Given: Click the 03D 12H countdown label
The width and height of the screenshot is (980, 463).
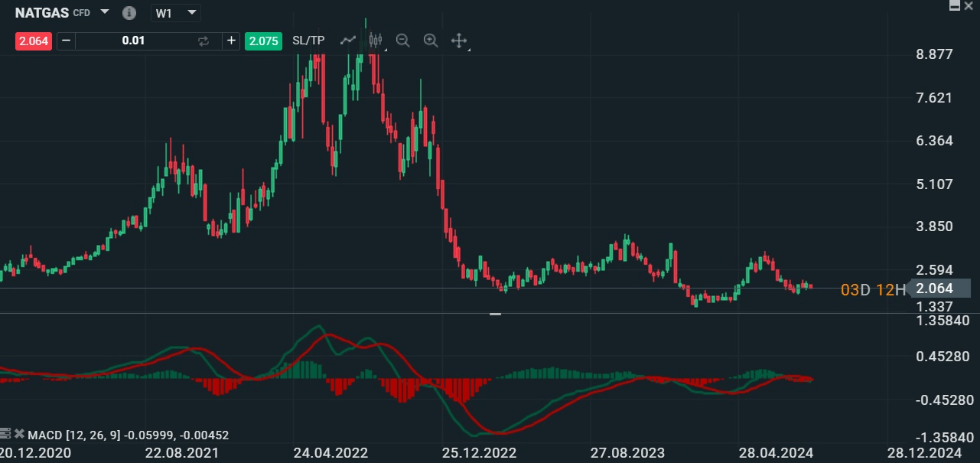Looking at the screenshot, I should [871, 290].
